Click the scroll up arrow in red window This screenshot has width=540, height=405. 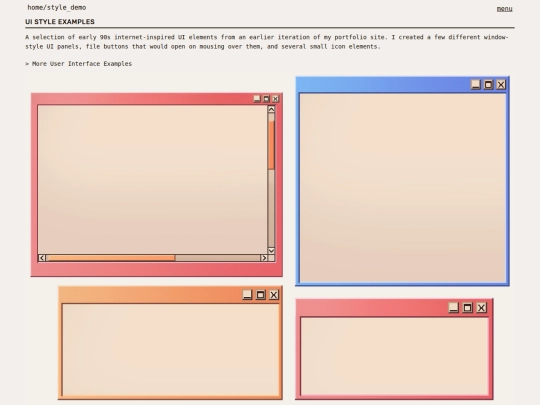point(271,110)
